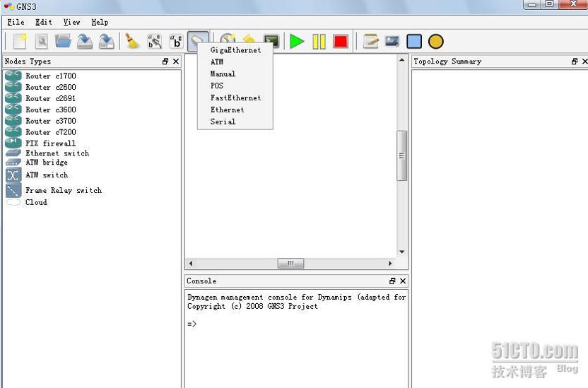This screenshot has width=588, height=388.
Task: Click workspace scroll down arrow
Action: pos(401,252)
